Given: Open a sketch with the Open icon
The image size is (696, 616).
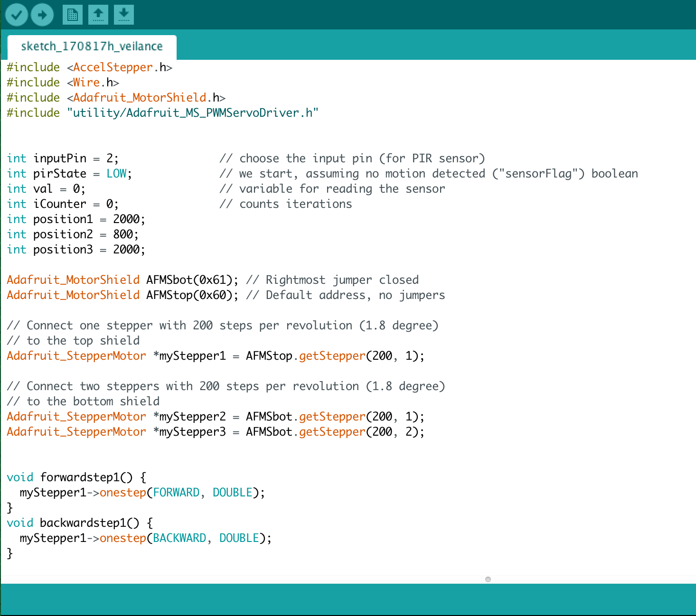Looking at the screenshot, I should (98, 15).
